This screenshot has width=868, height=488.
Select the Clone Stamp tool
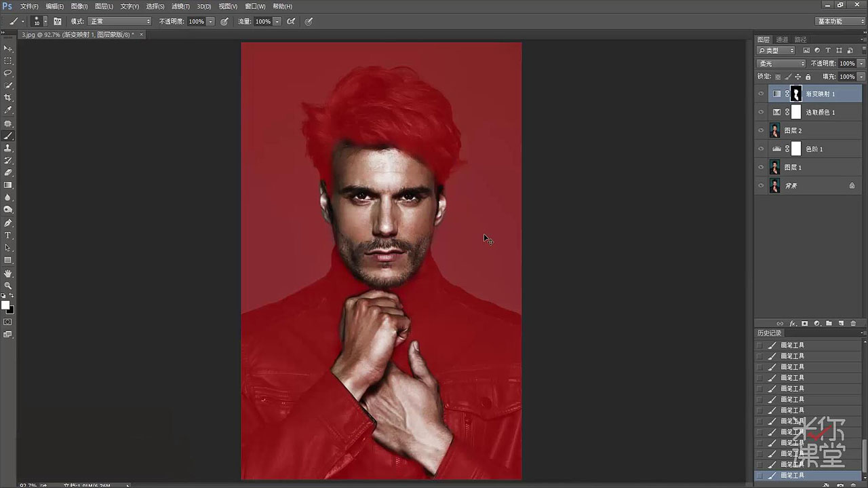point(8,148)
